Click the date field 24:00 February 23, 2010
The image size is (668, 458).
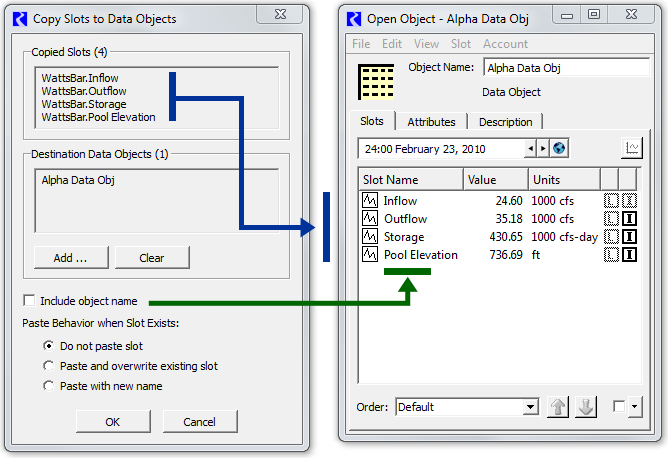pyautogui.click(x=441, y=149)
